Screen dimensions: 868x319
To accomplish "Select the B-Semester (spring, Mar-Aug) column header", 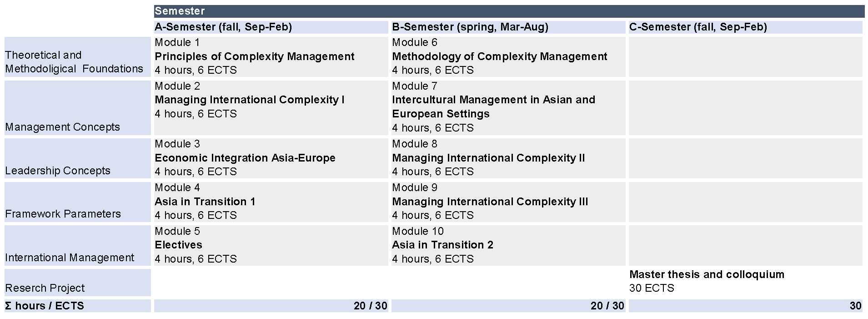I will click(x=508, y=27).
